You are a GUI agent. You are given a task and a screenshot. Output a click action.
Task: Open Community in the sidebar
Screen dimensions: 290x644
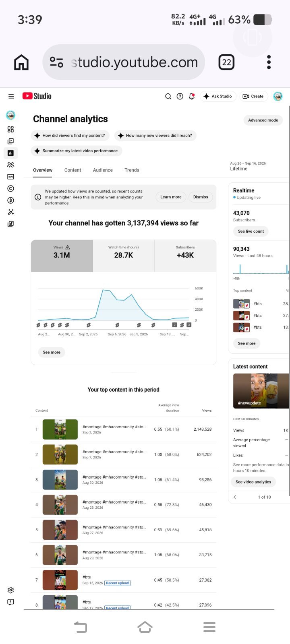point(11,165)
